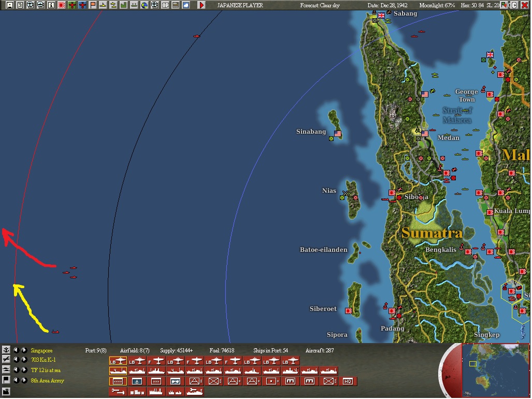Image resolution: width=532 pixels, height=399 pixels.
Task: Click the green-red flag icon beside C
Action: pos(504,5)
